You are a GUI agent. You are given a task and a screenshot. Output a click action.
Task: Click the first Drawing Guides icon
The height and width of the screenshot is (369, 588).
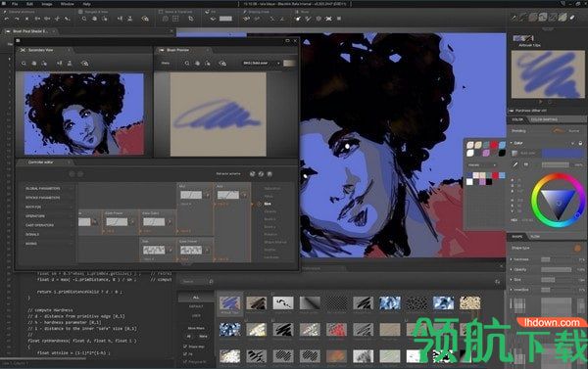coord(246,19)
